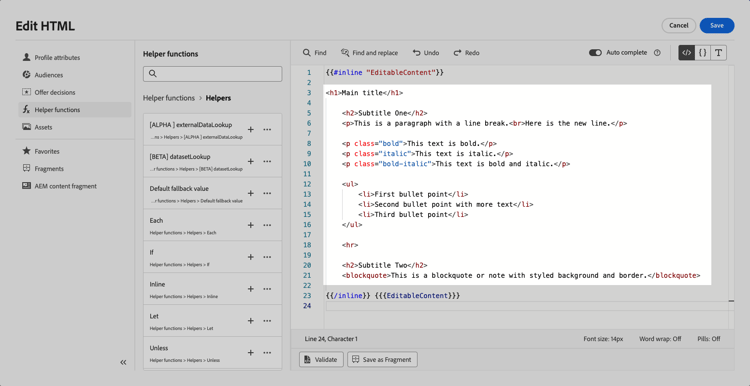Click Undo in the editor toolbar
This screenshot has height=386, width=750.
click(426, 53)
